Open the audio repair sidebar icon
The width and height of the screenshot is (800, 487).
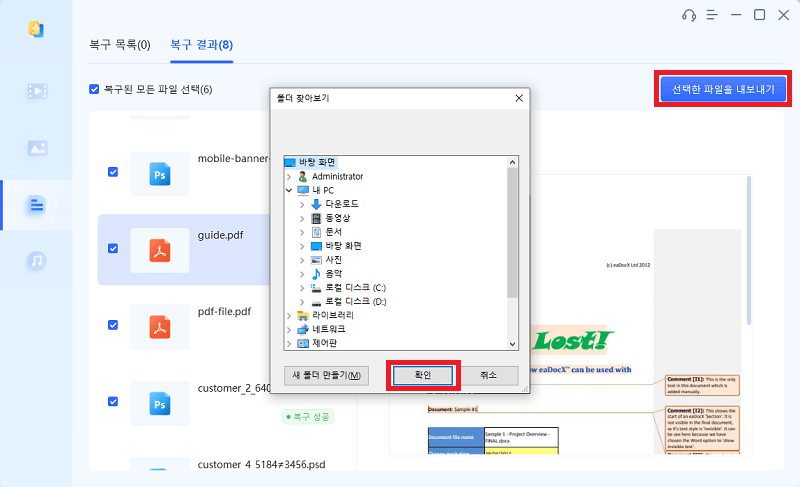[x=37, y=261]
